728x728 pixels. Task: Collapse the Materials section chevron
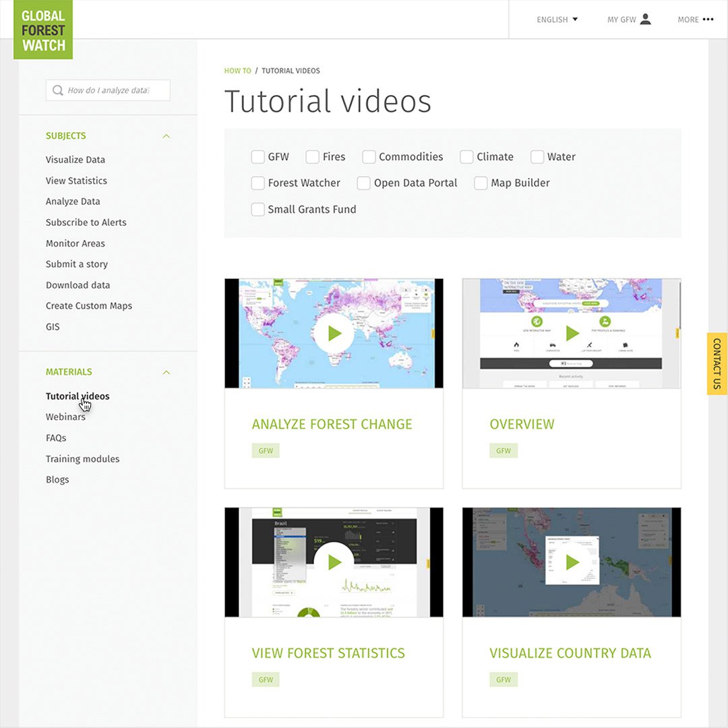coord(166,372)
